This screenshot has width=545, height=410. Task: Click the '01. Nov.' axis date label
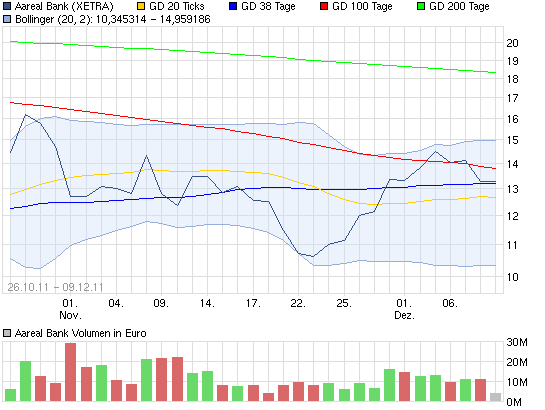[71, 309]
